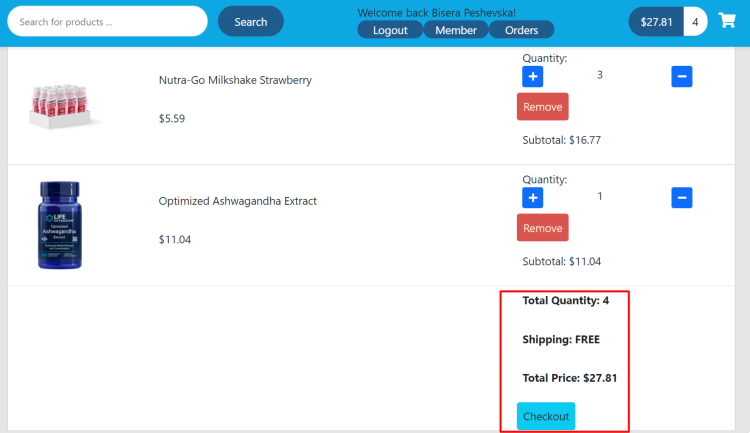The width and height of the screenshot is (750, 433).
Task: Remove Nutra-Go Milkshake Strawberry from cart
Action: (542, 107)
